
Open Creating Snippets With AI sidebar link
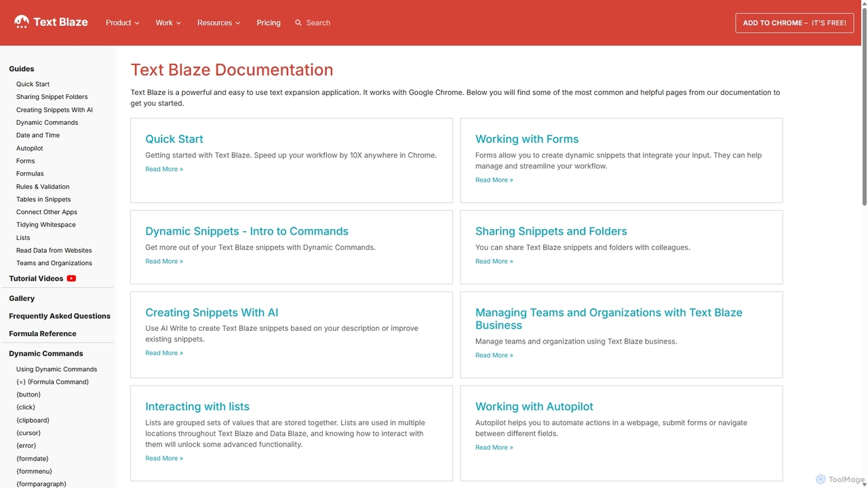(x=54, y=110)
